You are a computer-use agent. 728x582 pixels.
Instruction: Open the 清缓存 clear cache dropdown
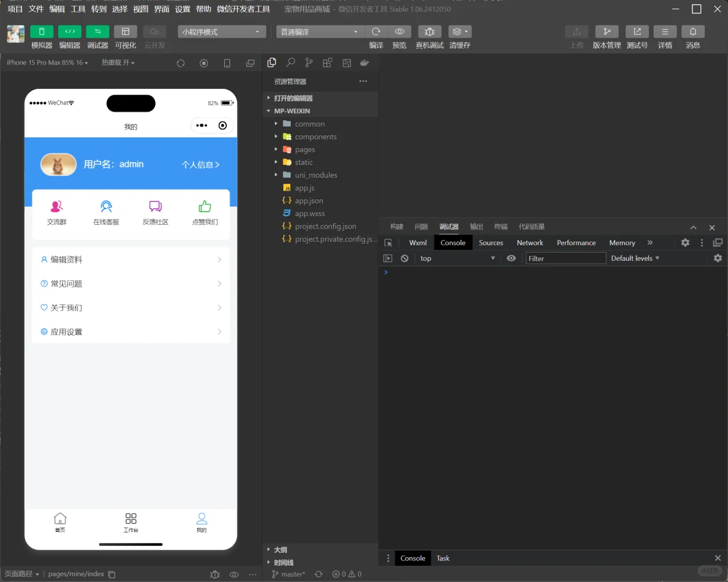tap(460, 32)
